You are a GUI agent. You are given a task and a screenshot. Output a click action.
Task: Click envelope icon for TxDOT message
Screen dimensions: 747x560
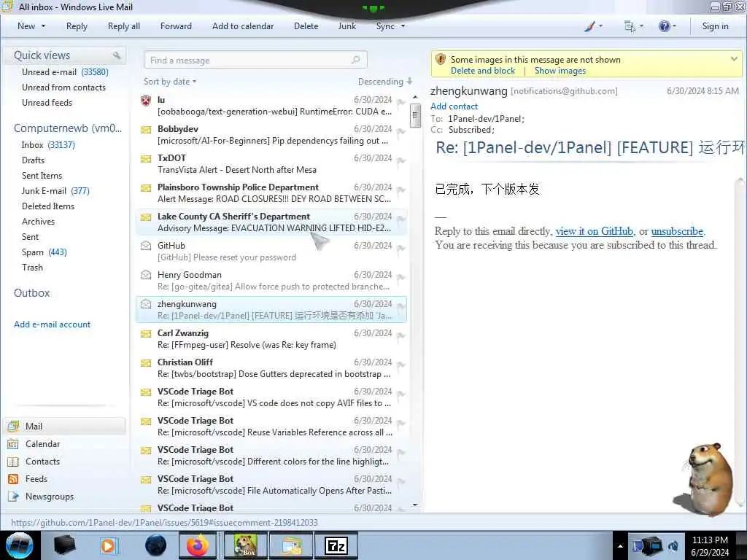[146, 158]
